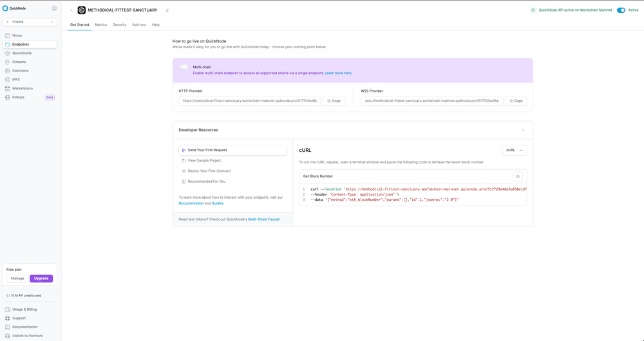Click the Worldchain Mainnet status icon
Viewport: 644px width, 341px height.
(x=533, y=10)
